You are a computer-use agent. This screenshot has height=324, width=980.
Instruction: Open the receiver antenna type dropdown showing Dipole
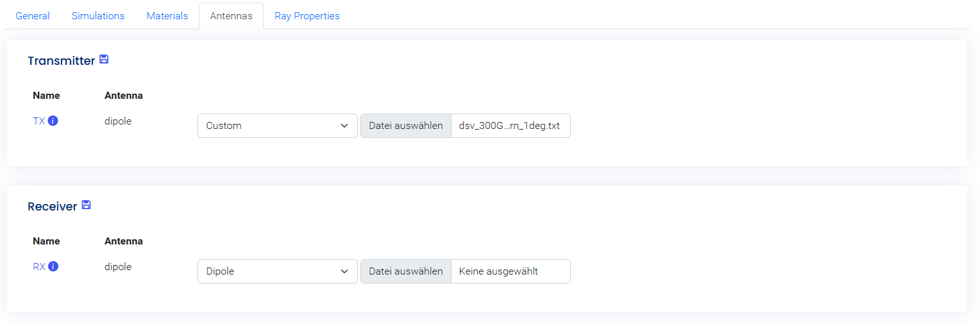[277, 271]
